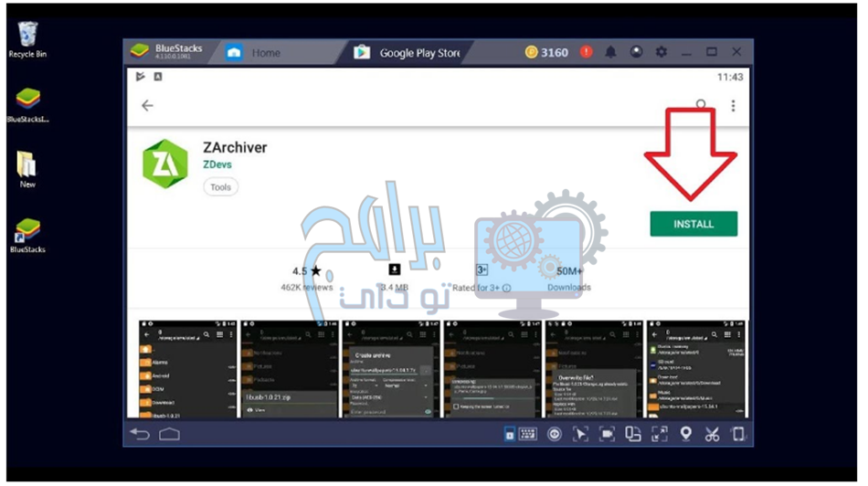Screen dimensions: 868x486
Task: Click the red alert icon in title bar
Action: (x=586, y=53)
